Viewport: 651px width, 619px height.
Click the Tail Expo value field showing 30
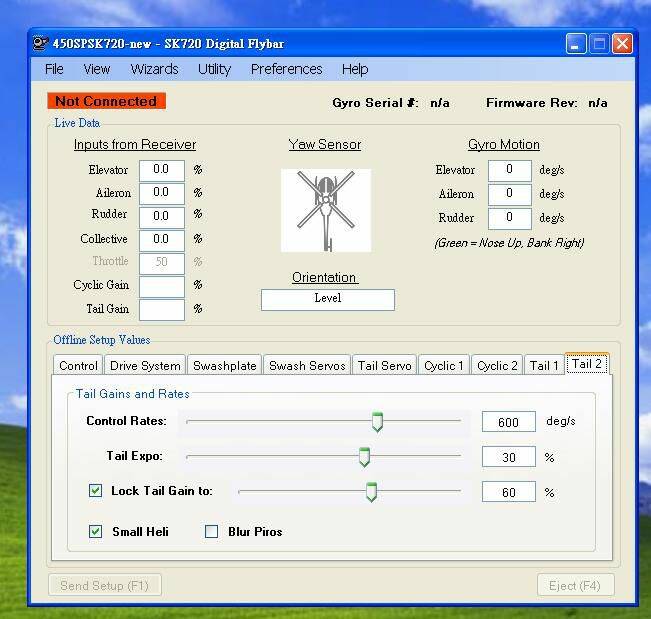tap(509, 457)
